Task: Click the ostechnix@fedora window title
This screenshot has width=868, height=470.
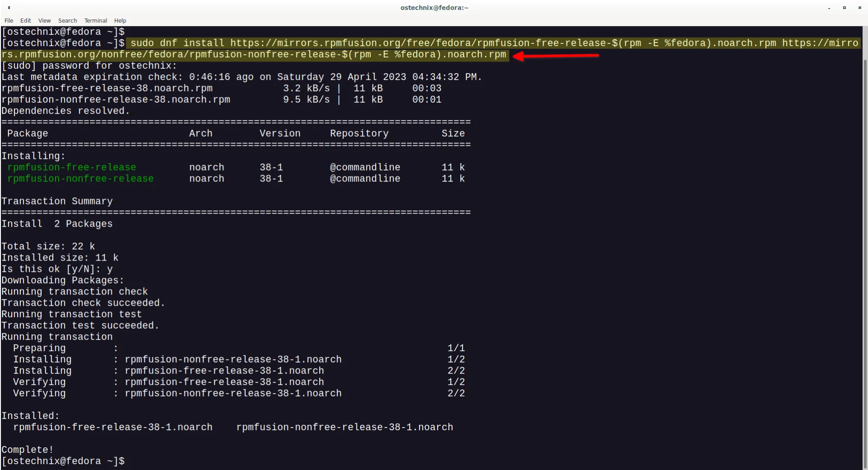Action: click(x=434, y=8)
